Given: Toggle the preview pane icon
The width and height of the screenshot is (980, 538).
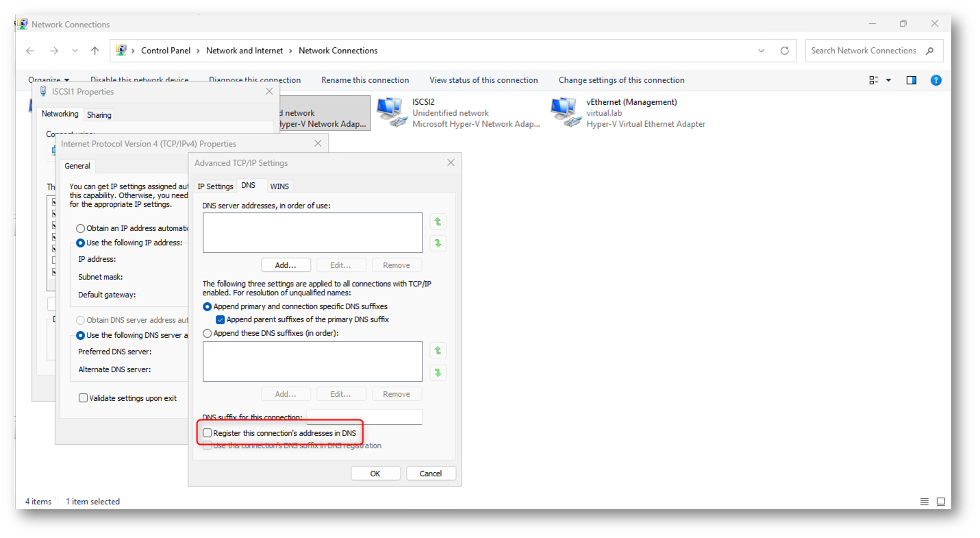Looking at the screenshot, I should [x=911, y=80].
